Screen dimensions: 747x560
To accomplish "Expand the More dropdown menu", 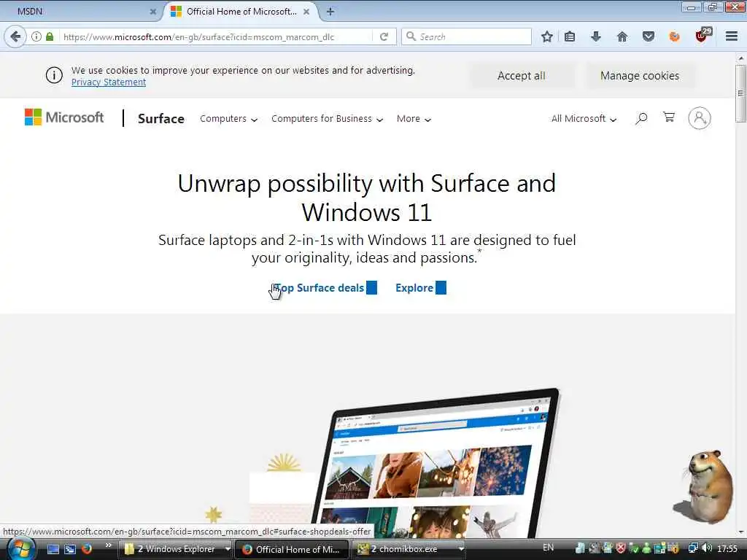I will [414, 119].
